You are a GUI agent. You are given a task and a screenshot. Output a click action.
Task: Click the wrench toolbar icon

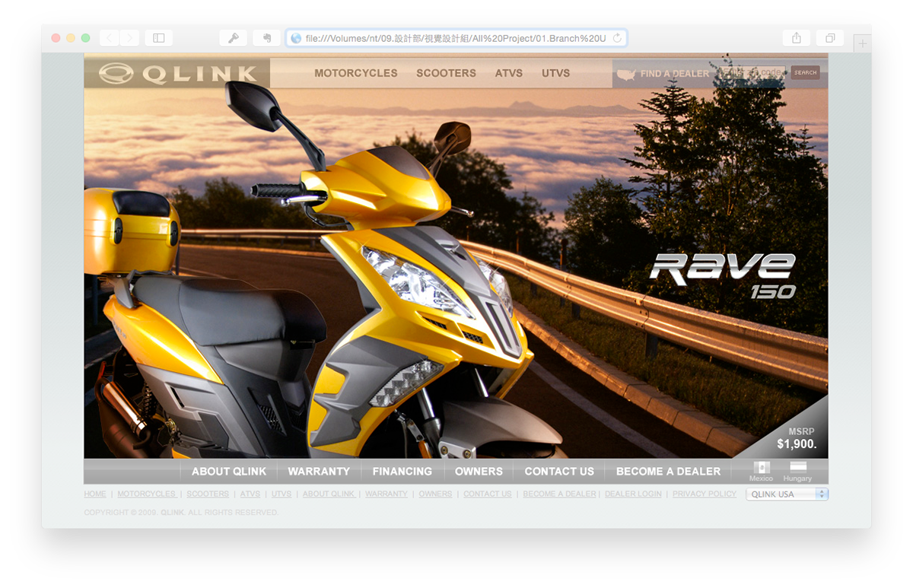tap(234, 38)
